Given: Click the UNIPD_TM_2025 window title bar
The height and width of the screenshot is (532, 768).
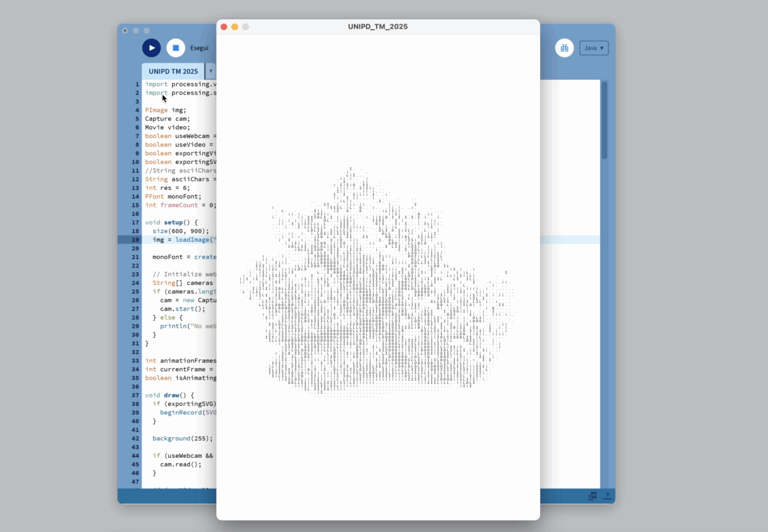Looking at the screenshot, I should pos(378,27).
